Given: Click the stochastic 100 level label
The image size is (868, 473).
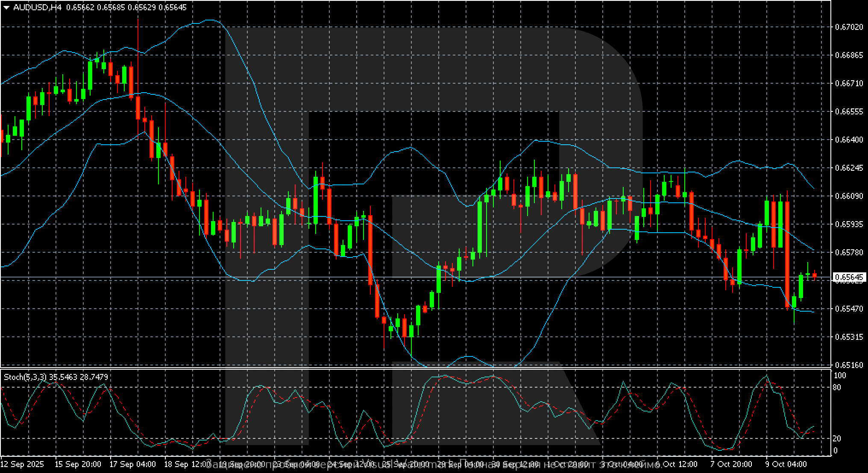Looking at the screenshot, I should pos(839,375).
